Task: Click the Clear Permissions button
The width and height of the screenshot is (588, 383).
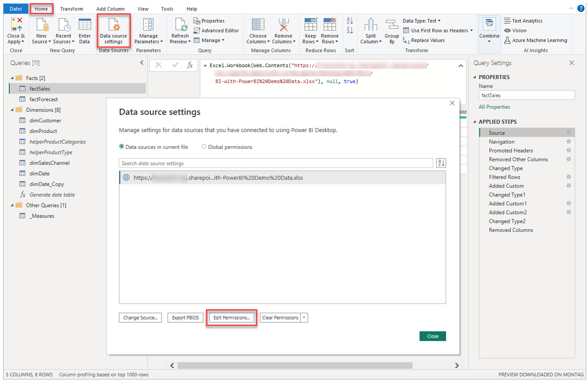Action: [x=280, y=318]
